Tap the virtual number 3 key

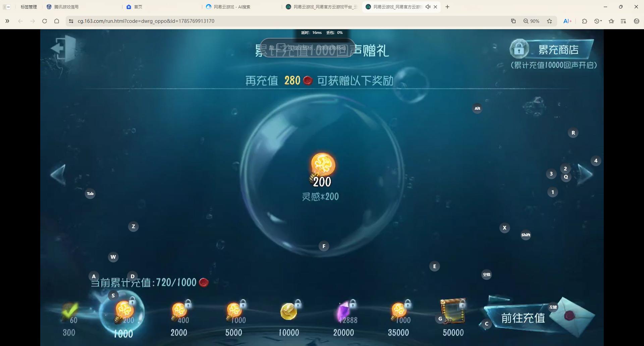click(551, 174)
